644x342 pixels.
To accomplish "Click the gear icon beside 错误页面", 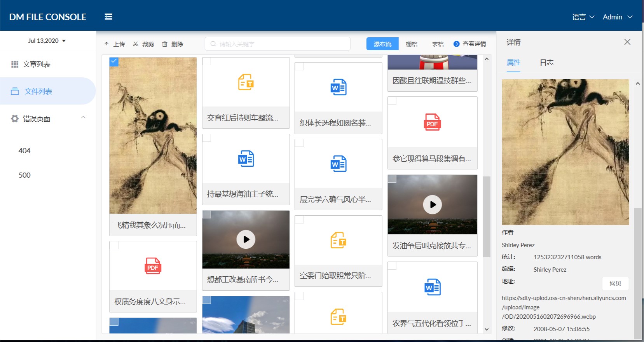I will (x=15, y=119).
